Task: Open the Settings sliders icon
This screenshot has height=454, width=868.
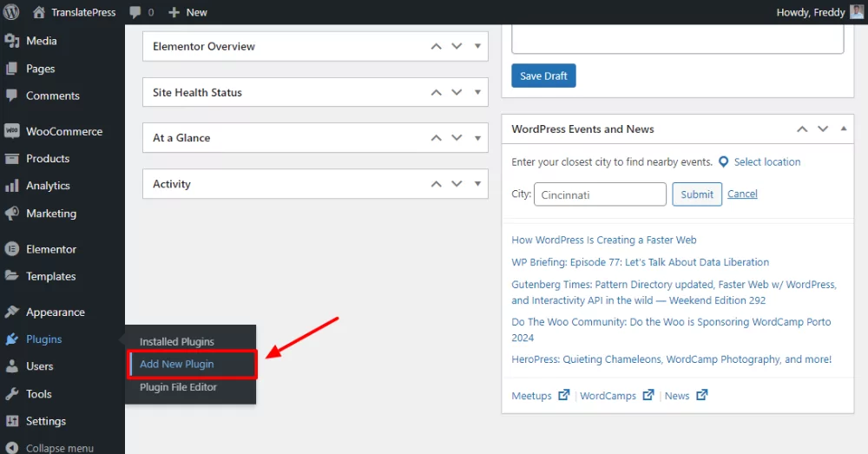Action: tap(11, 421)
